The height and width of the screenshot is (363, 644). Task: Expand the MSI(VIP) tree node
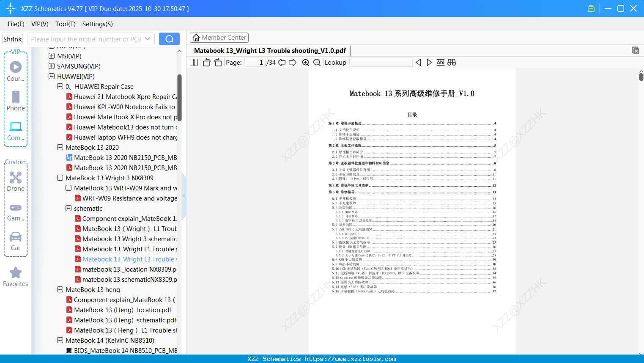pos(52,56)
